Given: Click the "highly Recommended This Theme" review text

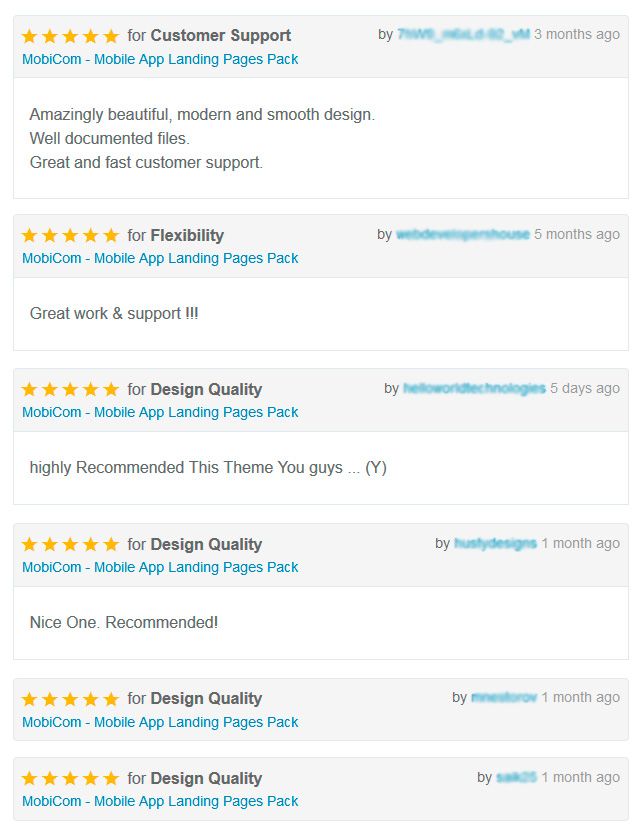Looking at the screenshot, I should coord(208,467).
